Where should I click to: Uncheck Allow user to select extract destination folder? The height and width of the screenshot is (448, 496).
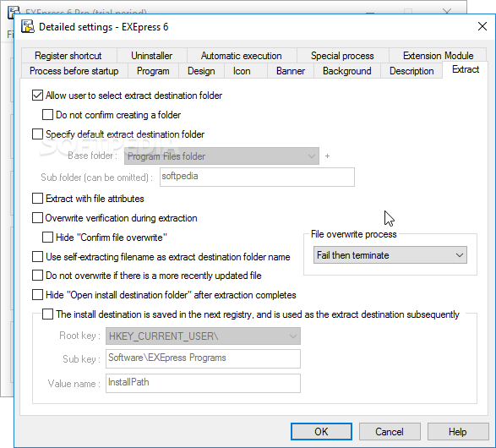coord(38,96)
